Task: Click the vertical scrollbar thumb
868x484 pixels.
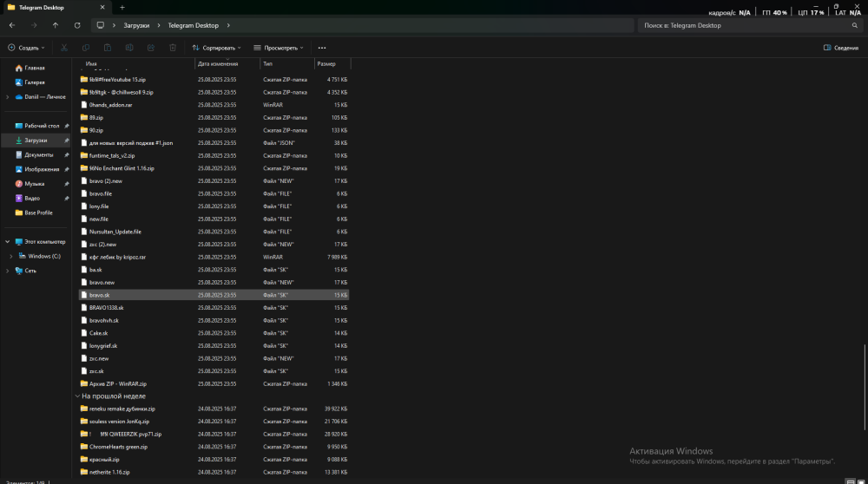Action: (865, 387)
